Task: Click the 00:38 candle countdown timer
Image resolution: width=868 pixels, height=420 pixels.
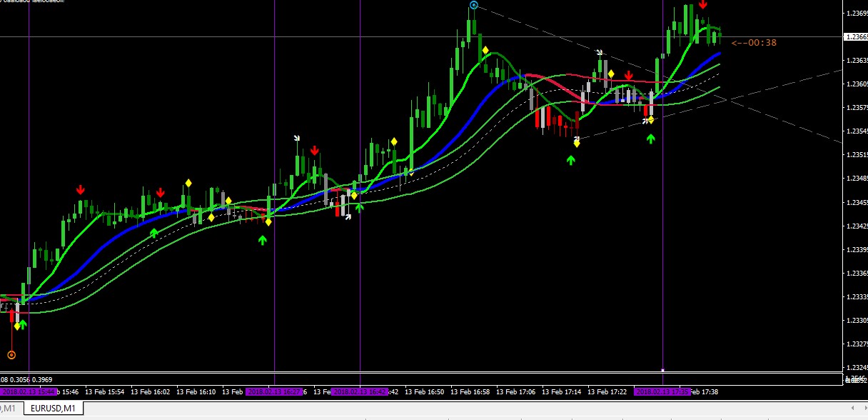Action: (754, 43)
